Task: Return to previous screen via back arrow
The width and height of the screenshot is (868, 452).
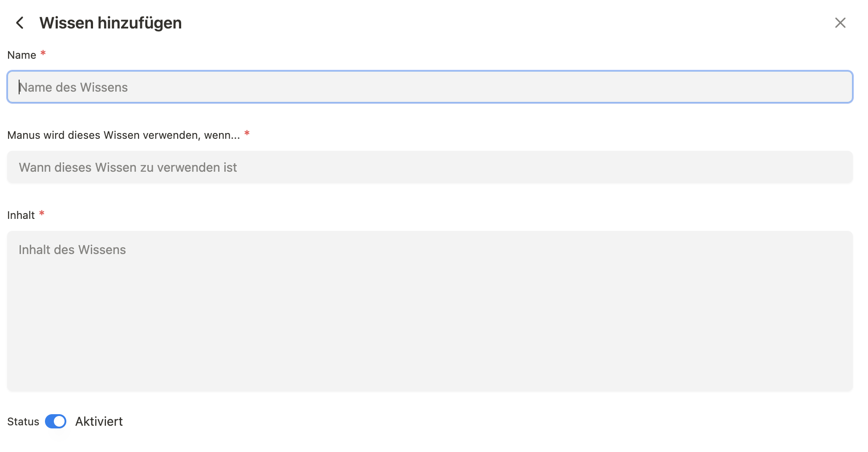Action: click(20, 23)
